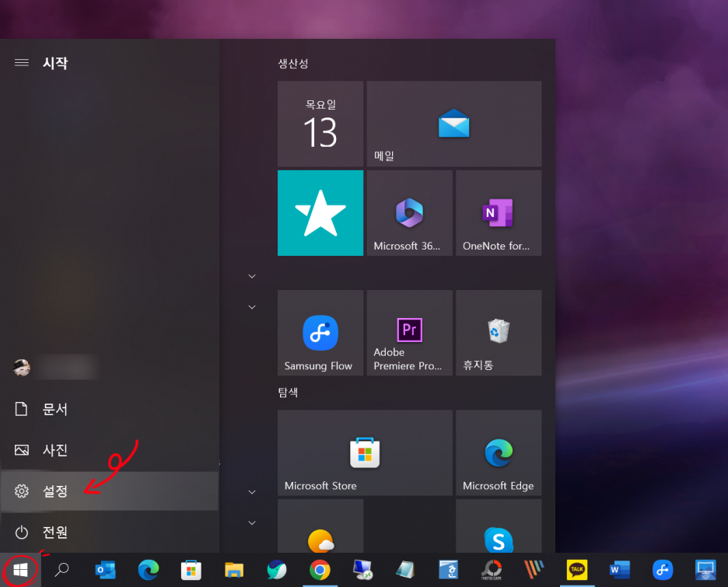728x587 pixels.
Task: Open the notepad-style taskbar icon
Action: coord(405,570)
